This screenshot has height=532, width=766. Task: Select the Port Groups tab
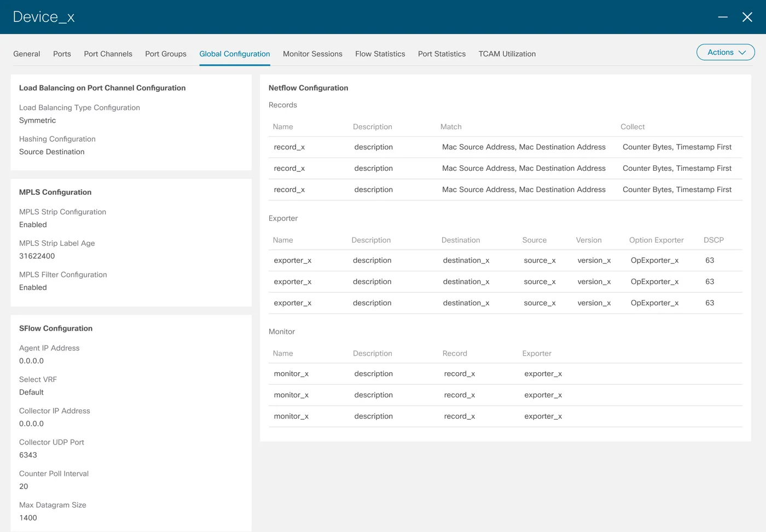pyautogui.click(x=166, y=54)
